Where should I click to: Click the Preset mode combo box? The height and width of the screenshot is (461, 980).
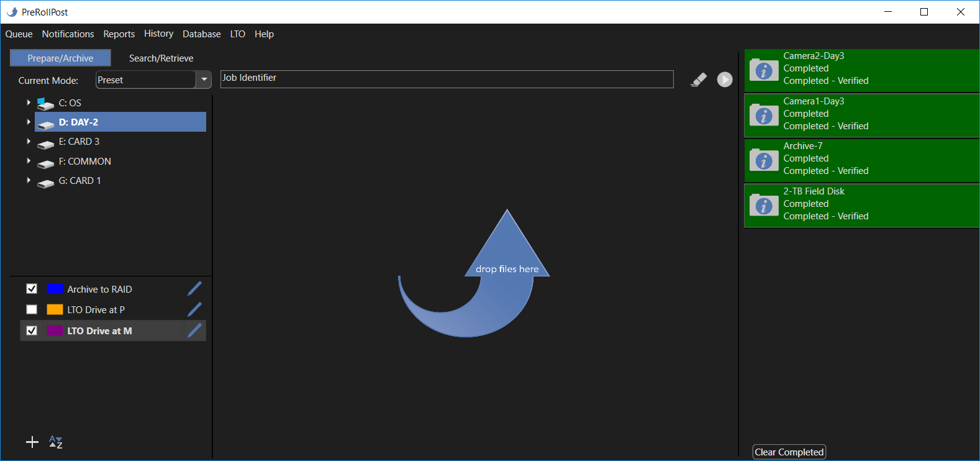(x=153, y=80)
